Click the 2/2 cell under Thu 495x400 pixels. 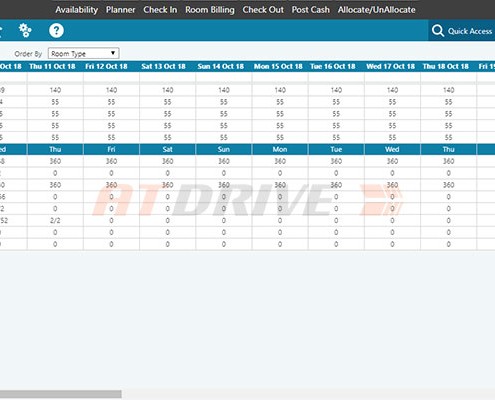coord(55,220)
